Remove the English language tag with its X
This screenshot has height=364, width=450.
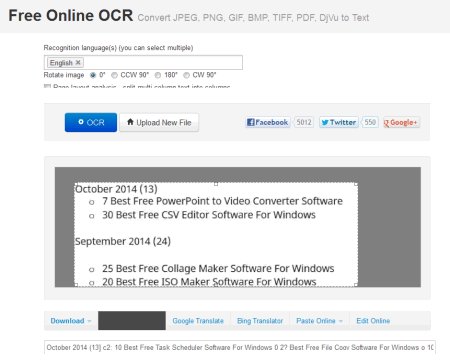78,62
